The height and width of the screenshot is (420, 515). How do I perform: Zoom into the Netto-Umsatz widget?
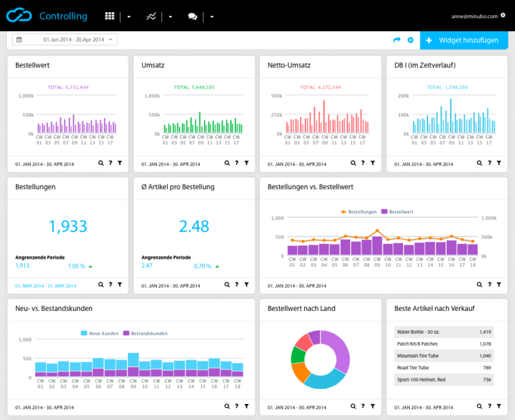(353, 163)
